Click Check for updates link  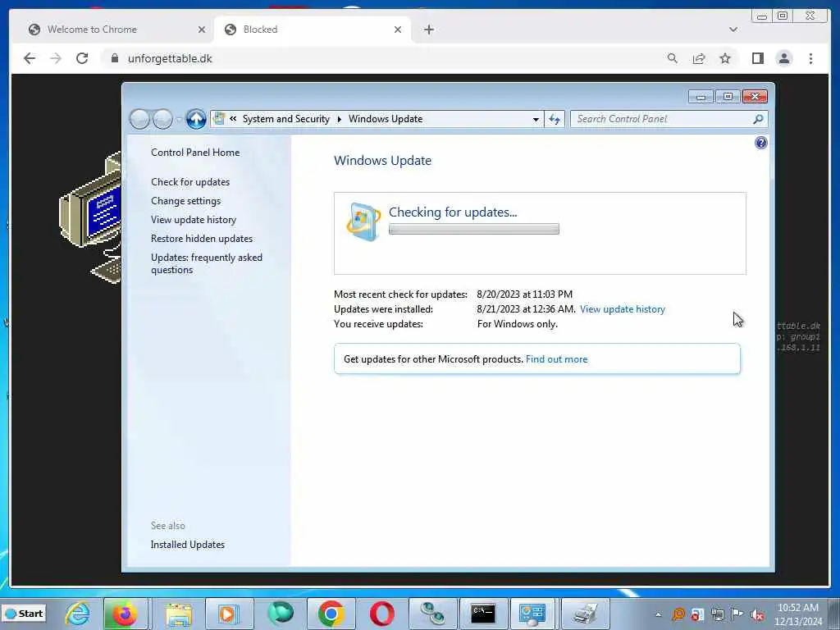(190, 182)
